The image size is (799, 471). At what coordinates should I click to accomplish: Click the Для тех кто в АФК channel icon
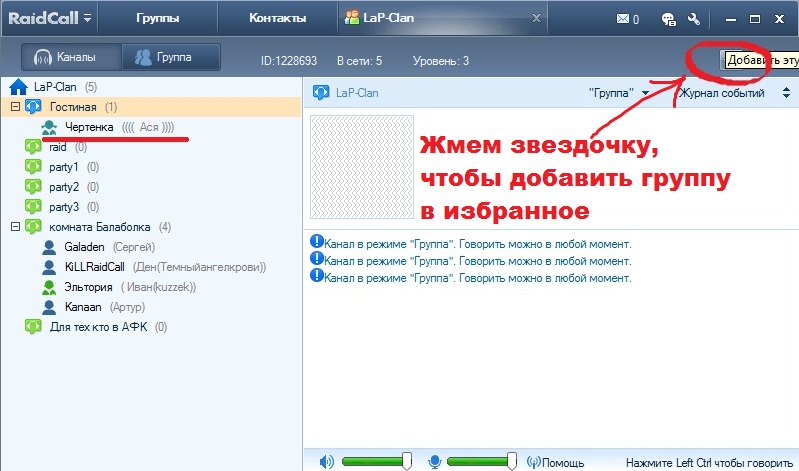[32, 327]
